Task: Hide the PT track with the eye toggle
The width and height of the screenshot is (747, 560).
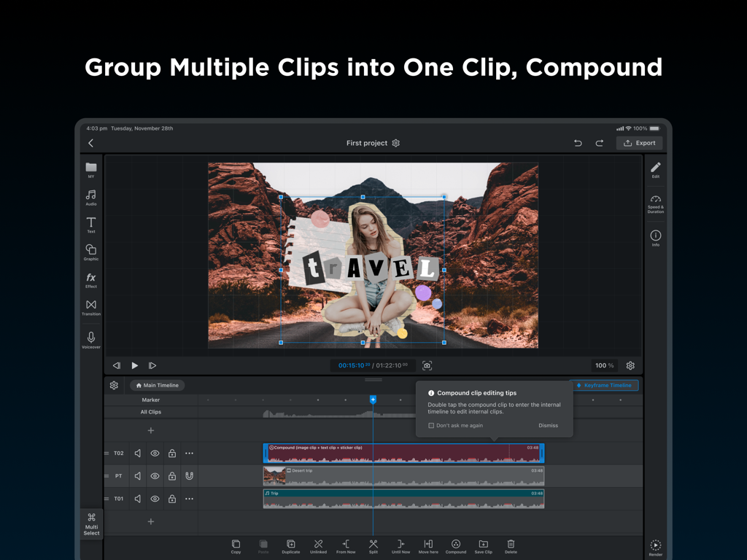Action: (155, 475)
